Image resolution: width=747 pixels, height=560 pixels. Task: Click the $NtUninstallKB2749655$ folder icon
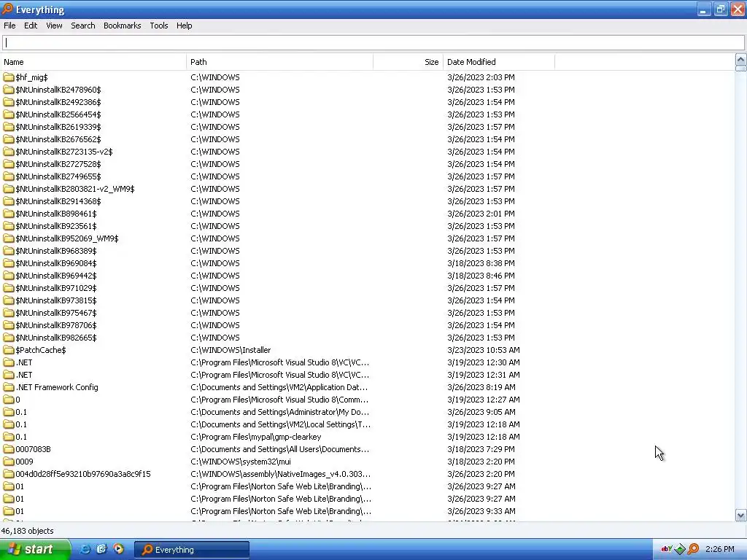(9, 176)
